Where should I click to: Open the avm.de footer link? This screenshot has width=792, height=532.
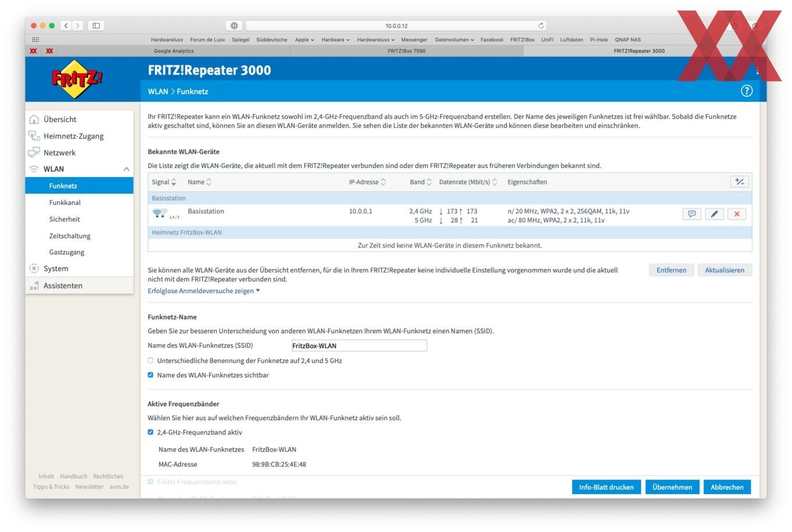119,487
